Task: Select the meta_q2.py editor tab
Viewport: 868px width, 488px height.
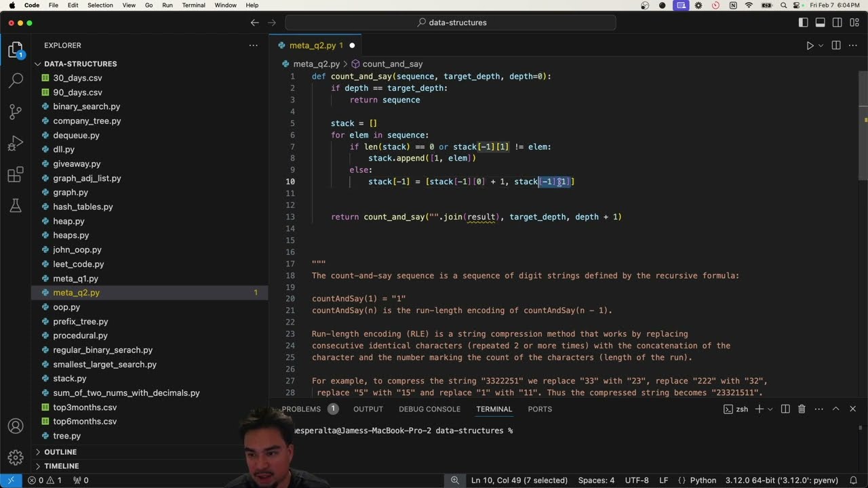Action: pos(315,45)
